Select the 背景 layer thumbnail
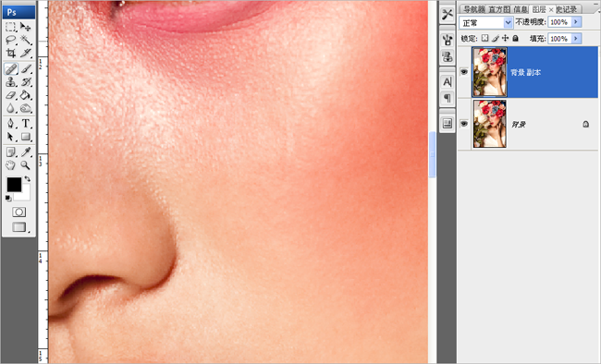Screen dimensions: 601x364 [489, 124]
